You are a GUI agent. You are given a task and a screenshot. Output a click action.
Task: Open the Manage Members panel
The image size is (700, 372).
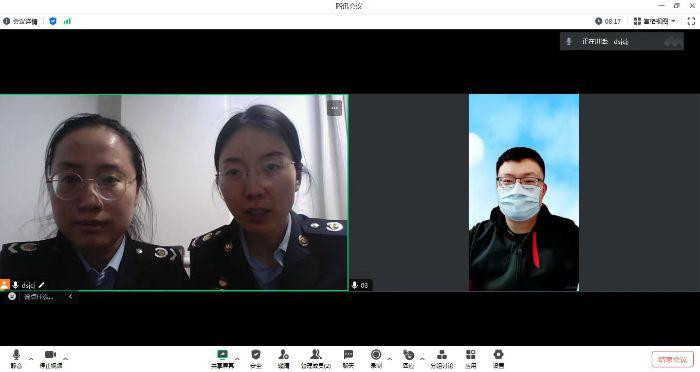316,359
